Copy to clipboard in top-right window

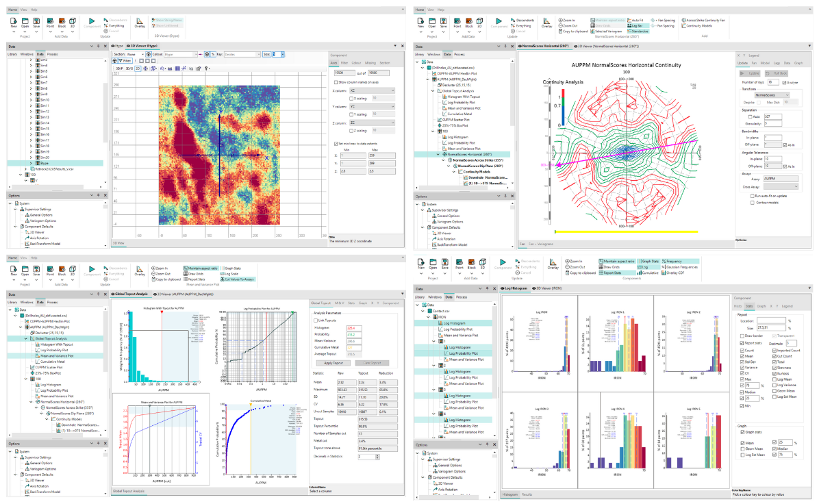pos(573,32)
